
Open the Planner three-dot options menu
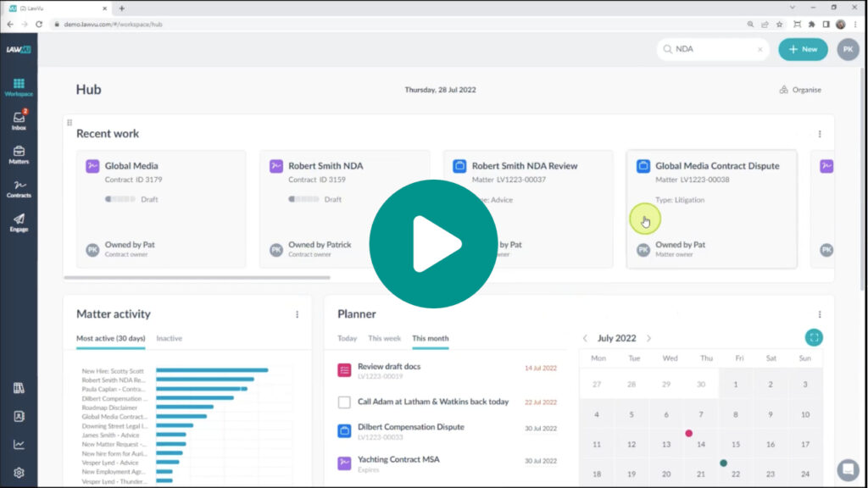820,314
